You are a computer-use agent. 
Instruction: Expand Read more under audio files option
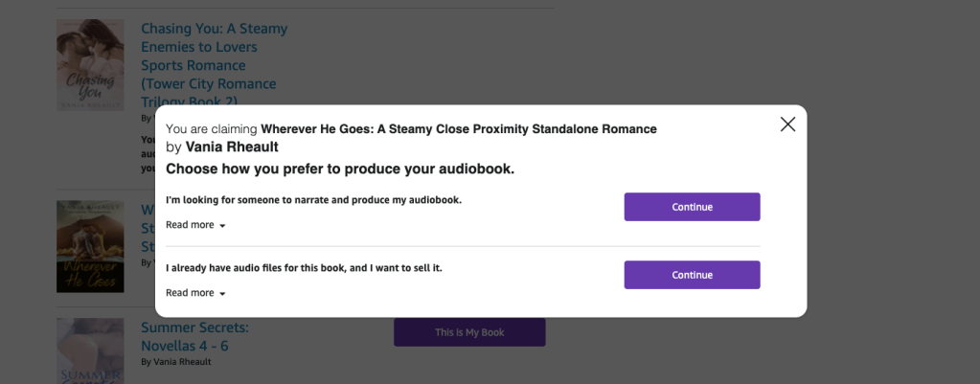(x=190, y=293)
